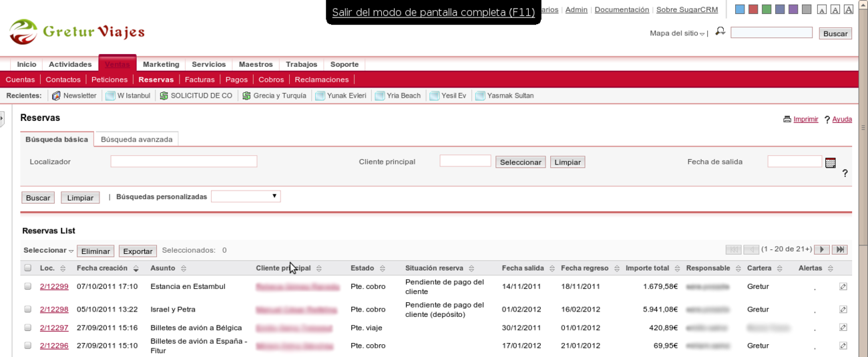Viewport: 868px width, 357px height.
Task: Check the box for reservation 2/12296
Action: tap(27, 345)
